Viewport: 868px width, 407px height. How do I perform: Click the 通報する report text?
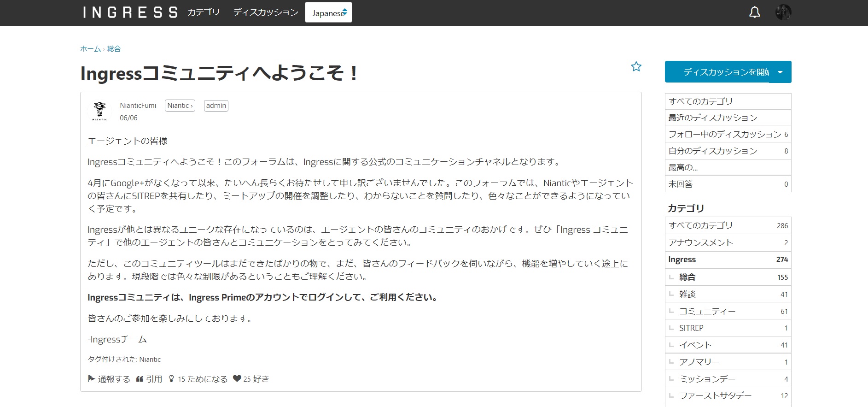(114, 379)
